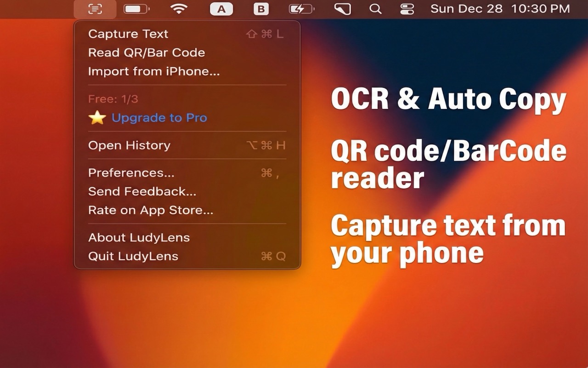Image resolution: width=588 pixels, height=368 pixels.
Task: Open the battery status icon
Action: point(136,9)
